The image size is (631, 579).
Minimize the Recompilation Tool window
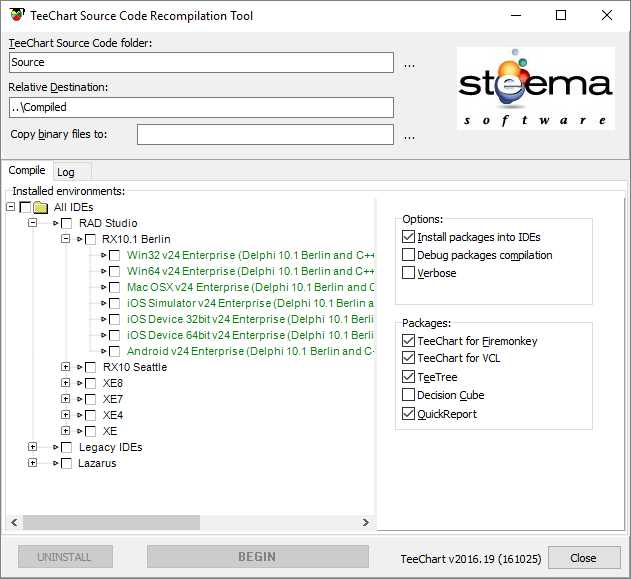(516, 15)
